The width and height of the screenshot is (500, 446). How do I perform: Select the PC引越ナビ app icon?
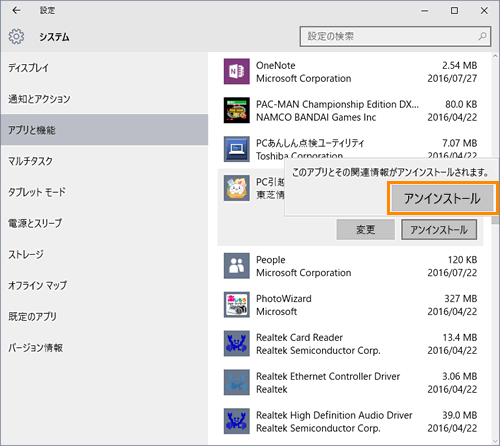pos(237,188)
